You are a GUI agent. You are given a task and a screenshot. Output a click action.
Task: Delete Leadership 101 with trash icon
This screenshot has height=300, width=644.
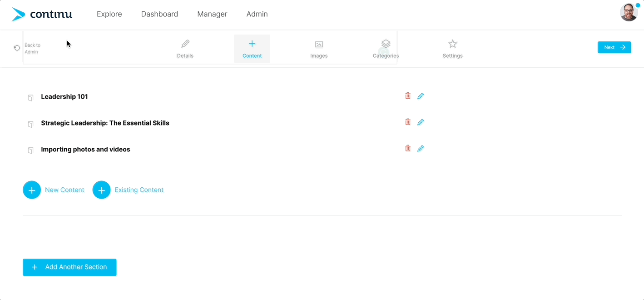coord(408,96)
